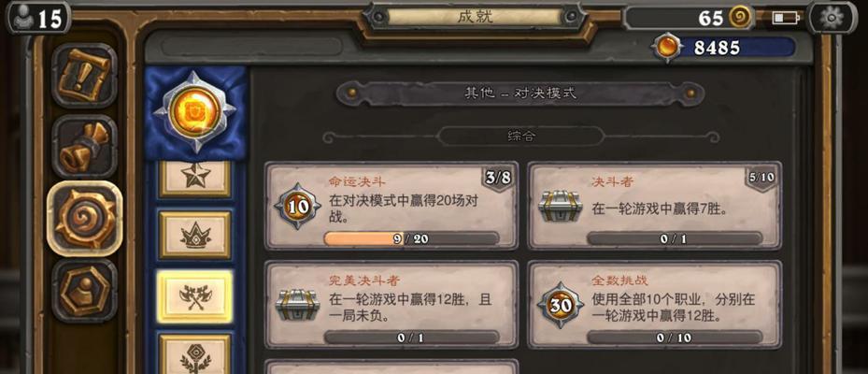Open the 完美决斗者 achievement card
Viewport: 868px width, 374px height.
[391, 306]
